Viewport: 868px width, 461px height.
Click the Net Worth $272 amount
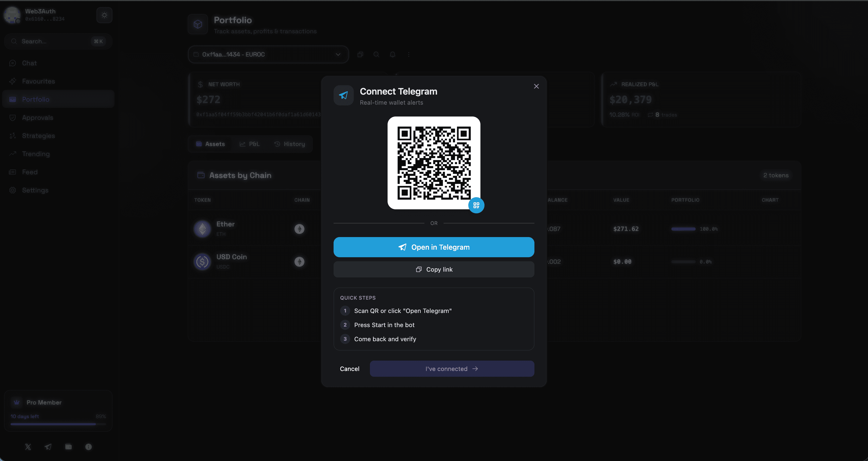(208, 100)
